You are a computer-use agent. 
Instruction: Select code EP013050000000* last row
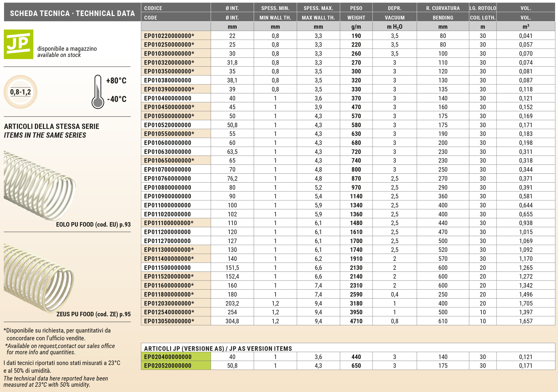pyautogui.click(x=169, y=321)
